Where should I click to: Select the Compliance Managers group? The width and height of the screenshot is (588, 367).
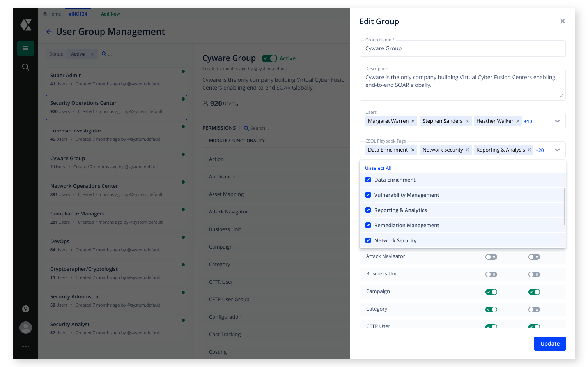(116, 218)
